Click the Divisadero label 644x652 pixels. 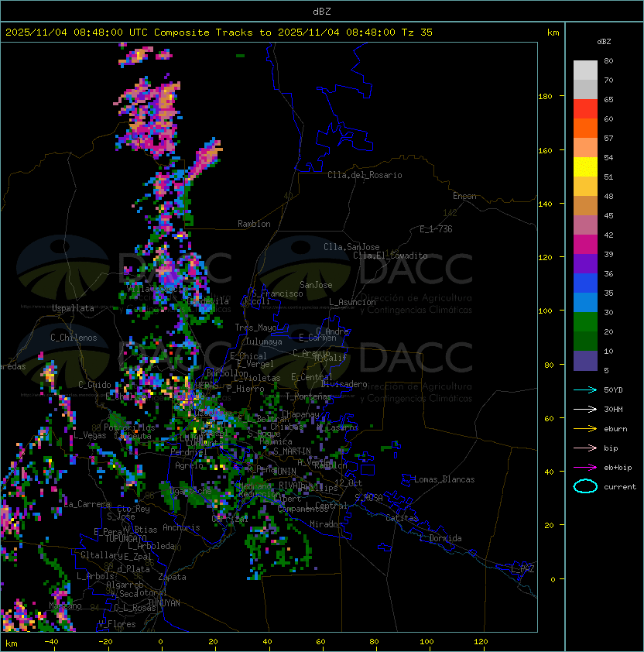coord(344,384)
